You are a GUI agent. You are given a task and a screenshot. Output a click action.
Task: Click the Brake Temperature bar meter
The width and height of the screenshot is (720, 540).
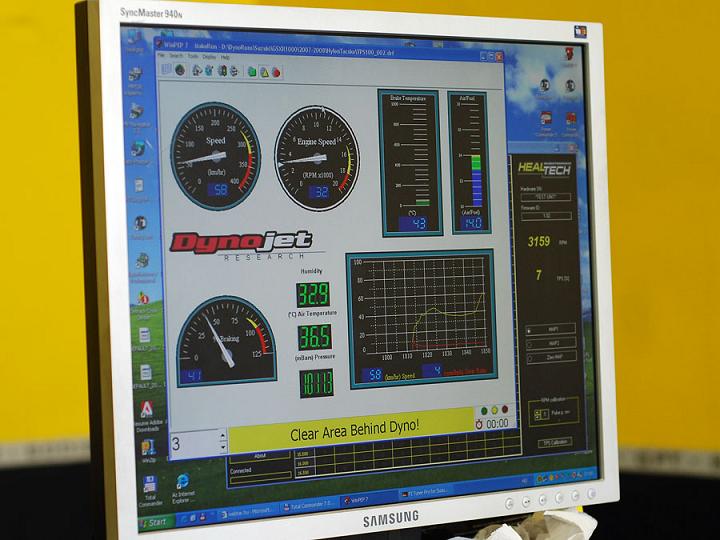click(409, 163)
